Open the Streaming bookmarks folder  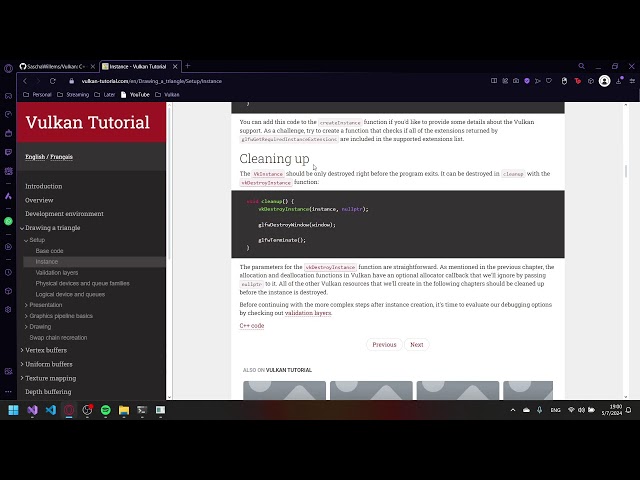[x=73, y=95]
